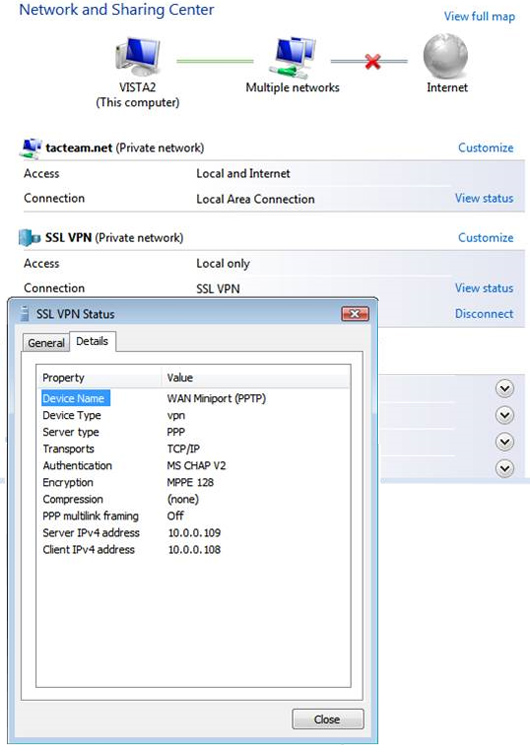Click the tacteam.net network icon
The width and height of the screenshot is (530, 753).
[30, 148]
